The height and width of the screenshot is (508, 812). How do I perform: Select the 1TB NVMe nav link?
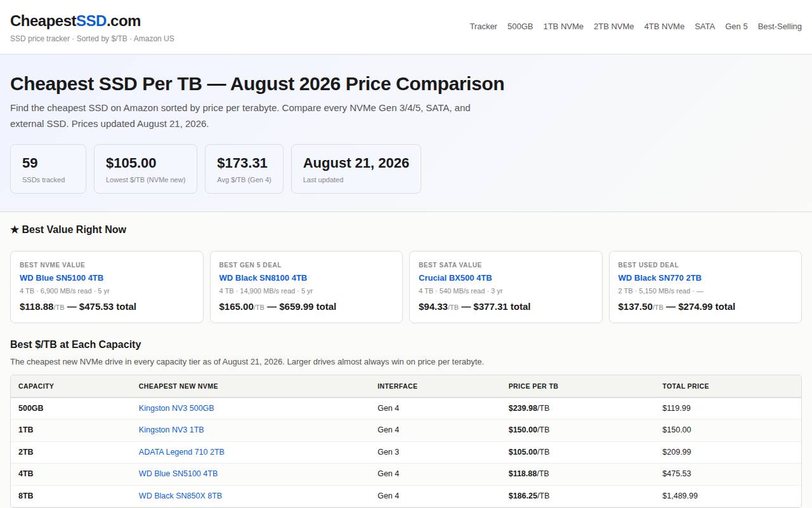(x=563, y=27)
